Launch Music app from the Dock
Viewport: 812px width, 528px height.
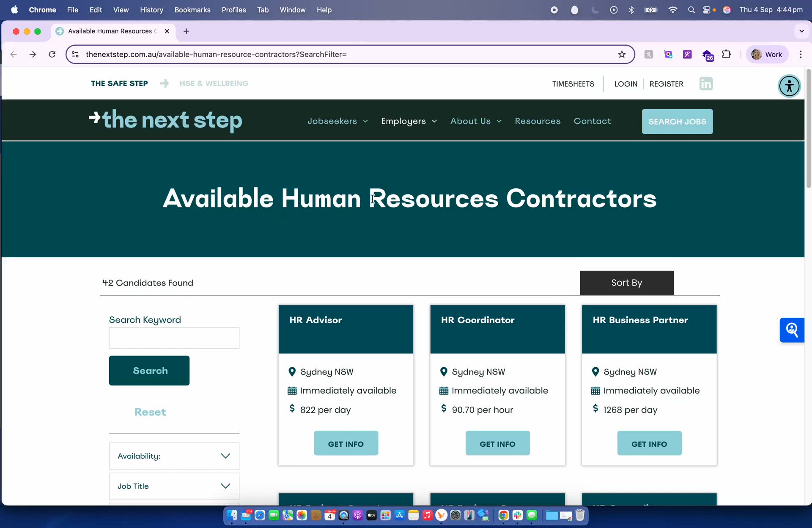tap(427, 515)
